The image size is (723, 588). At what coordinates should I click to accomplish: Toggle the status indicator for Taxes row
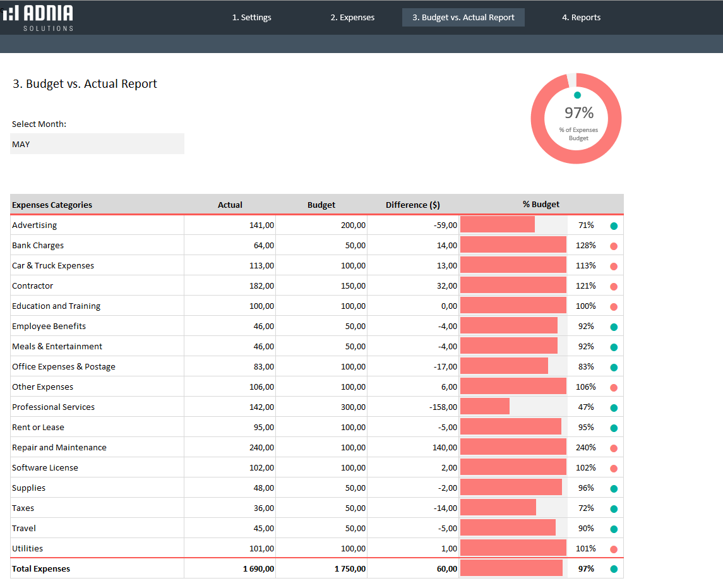[x=613, y=508]
